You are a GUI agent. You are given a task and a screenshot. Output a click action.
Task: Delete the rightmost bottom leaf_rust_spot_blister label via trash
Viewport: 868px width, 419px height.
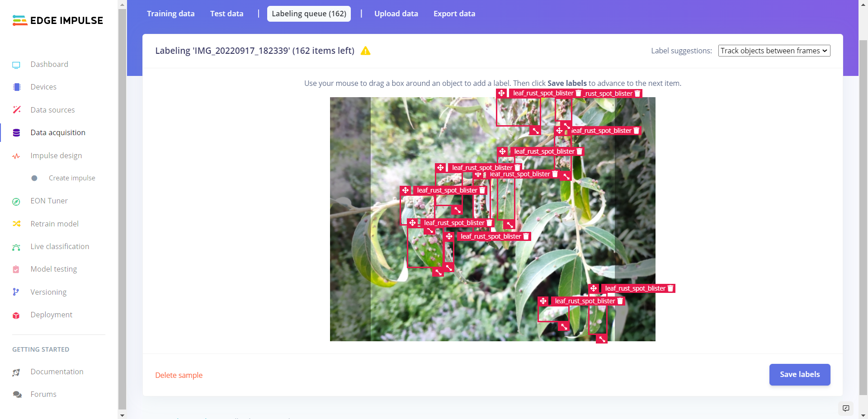point(670,288)
